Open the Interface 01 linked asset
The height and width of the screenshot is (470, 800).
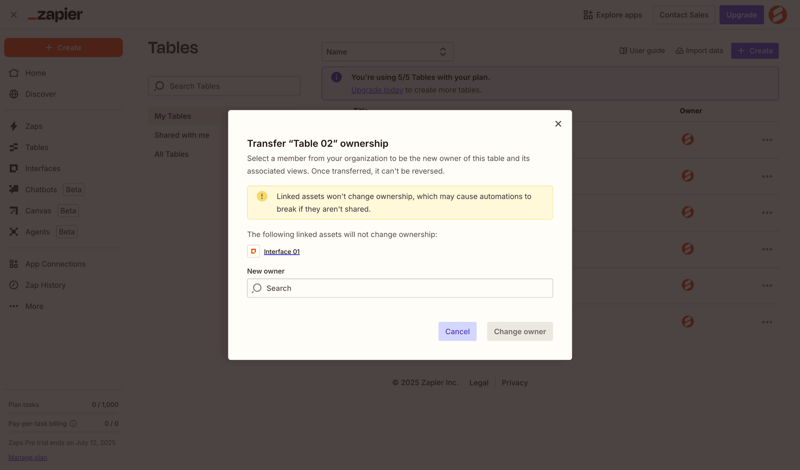click(x=282, y=252)
